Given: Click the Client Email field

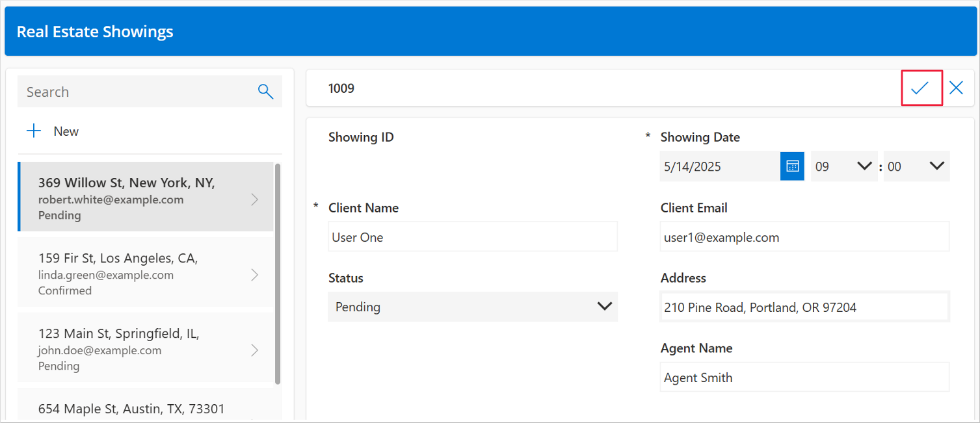Looking at the screenshot, I should (804, 237).
